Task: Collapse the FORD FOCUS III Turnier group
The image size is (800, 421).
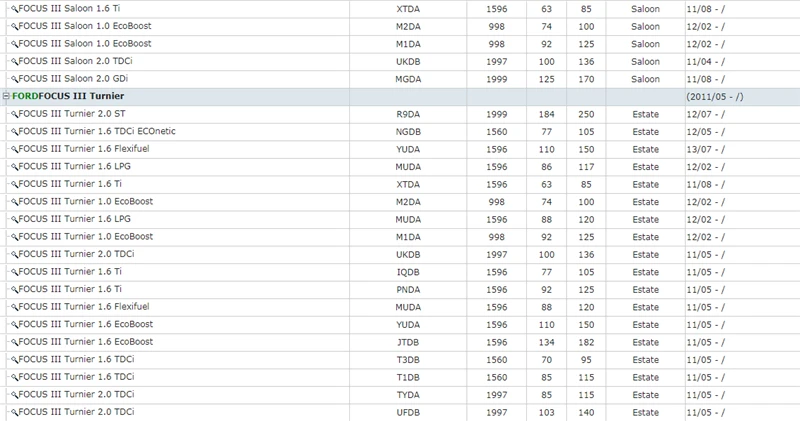Action: click(x=6, y=96)
